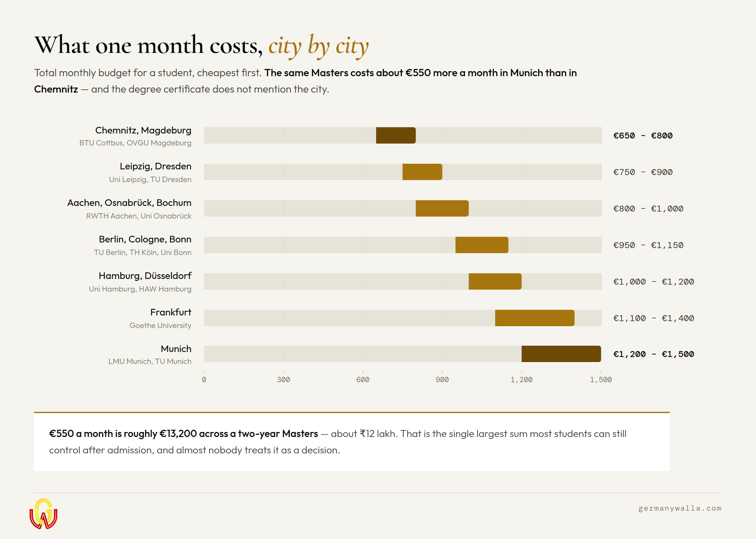Click the '300' axis tick label
Screen dimensions: 756x539
point(283,380)
